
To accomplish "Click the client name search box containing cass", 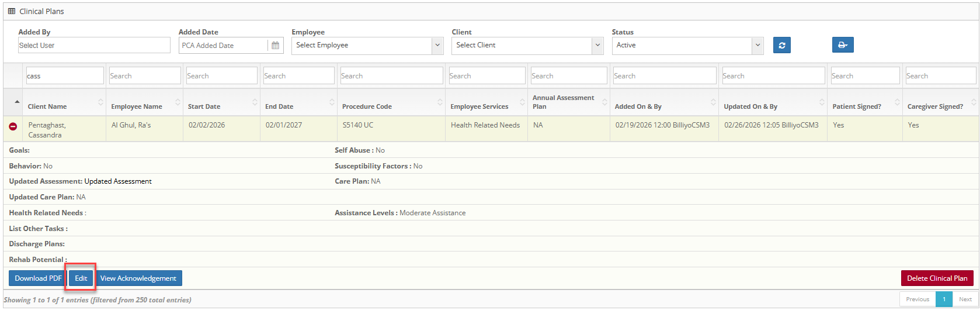I will pyautogui.click(x=64, y=76).
